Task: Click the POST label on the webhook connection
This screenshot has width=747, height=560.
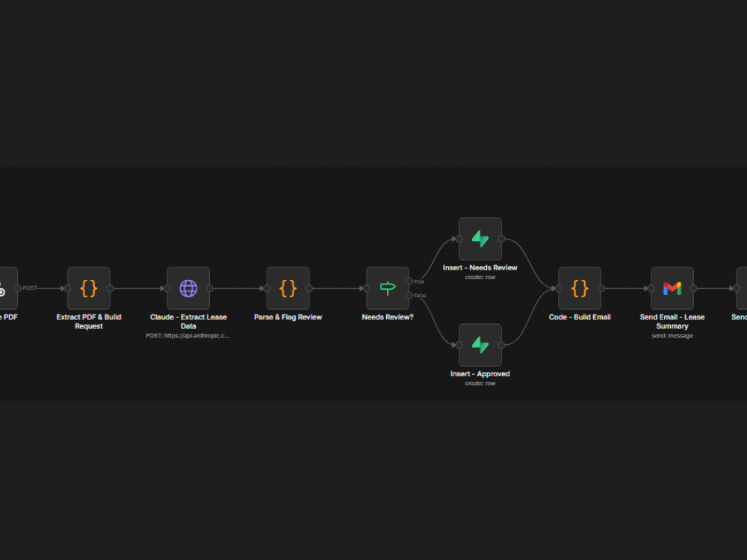Action: (x=30, y=288)
